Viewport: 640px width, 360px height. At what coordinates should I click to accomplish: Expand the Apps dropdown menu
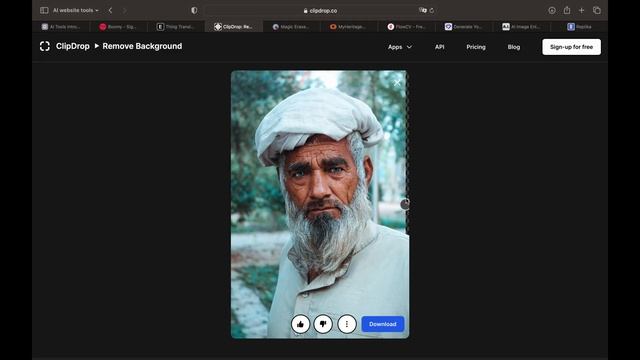tap(400, 47)
